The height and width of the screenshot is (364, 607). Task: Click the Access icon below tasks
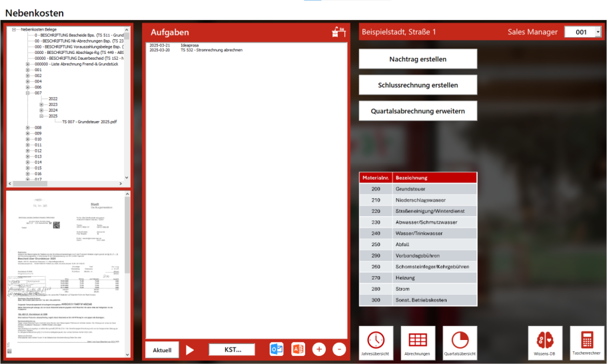[298, 349]
